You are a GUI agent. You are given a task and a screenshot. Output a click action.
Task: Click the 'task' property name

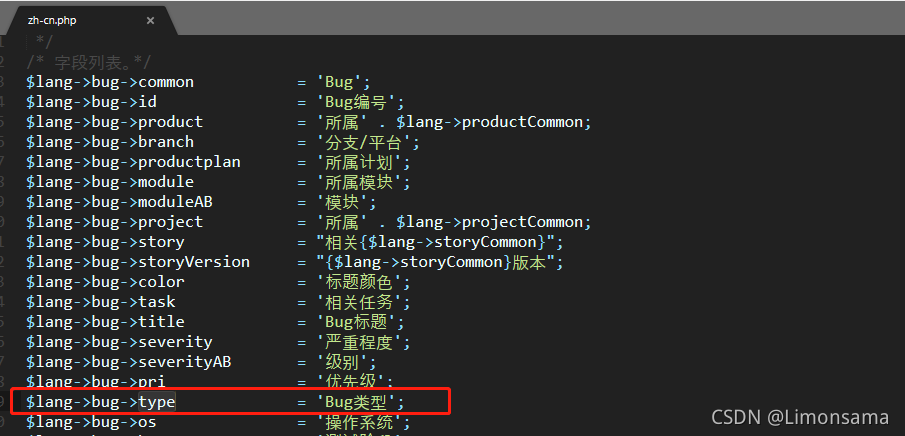pyautogui.click(x=157, y=302)
